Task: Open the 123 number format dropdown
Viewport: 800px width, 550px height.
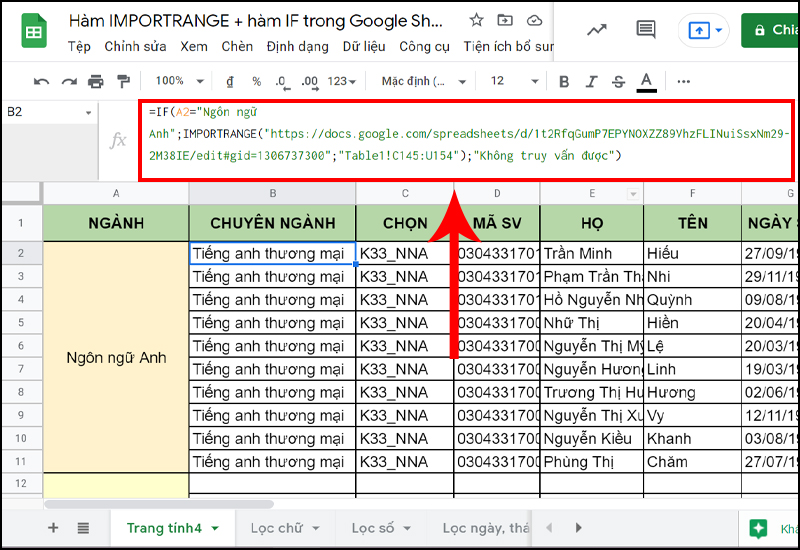Action: pyautogui.click(x=341, y=81)
